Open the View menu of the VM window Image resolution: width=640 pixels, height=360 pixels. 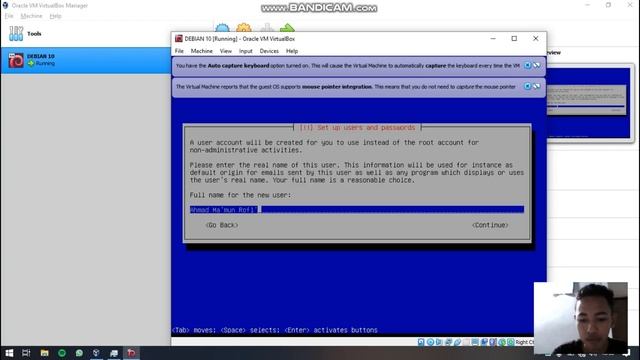coord(226,51)
